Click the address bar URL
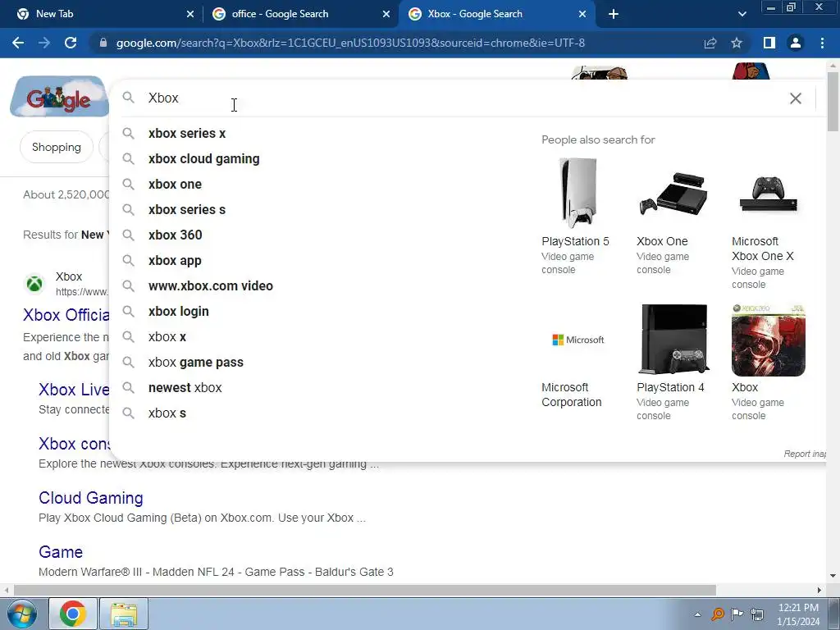 pos(350,43)
